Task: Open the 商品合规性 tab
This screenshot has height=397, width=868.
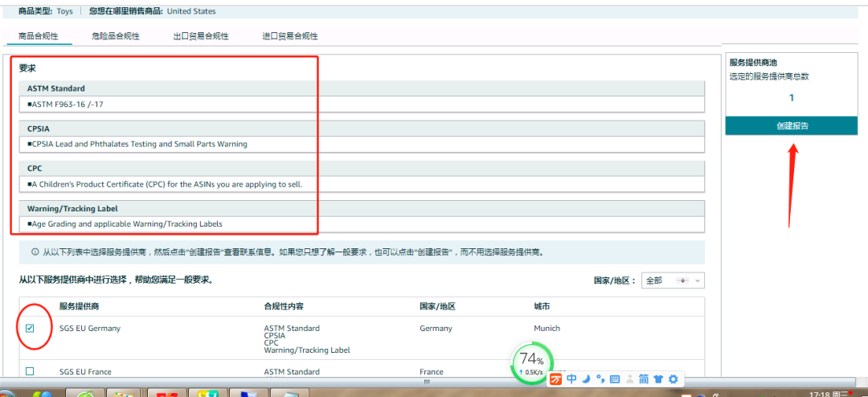Action: click(x=39, y=36)
